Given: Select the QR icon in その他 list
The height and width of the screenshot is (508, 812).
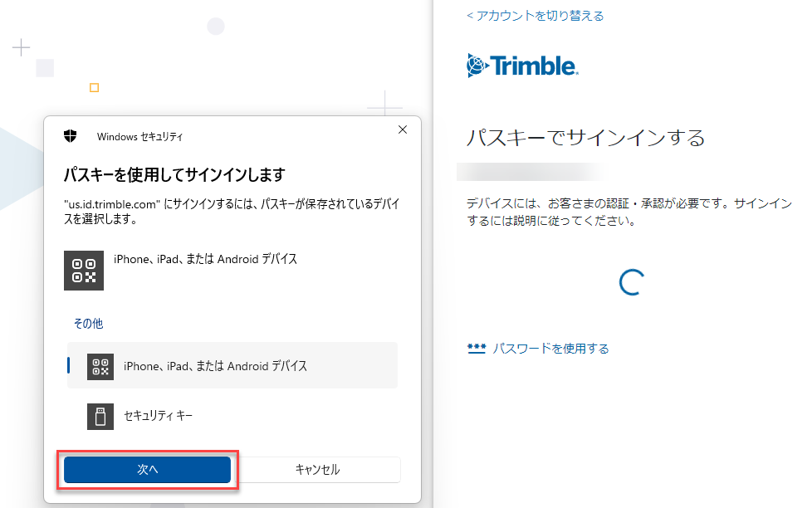Looking at the screenshot, I should pos(100,366).
